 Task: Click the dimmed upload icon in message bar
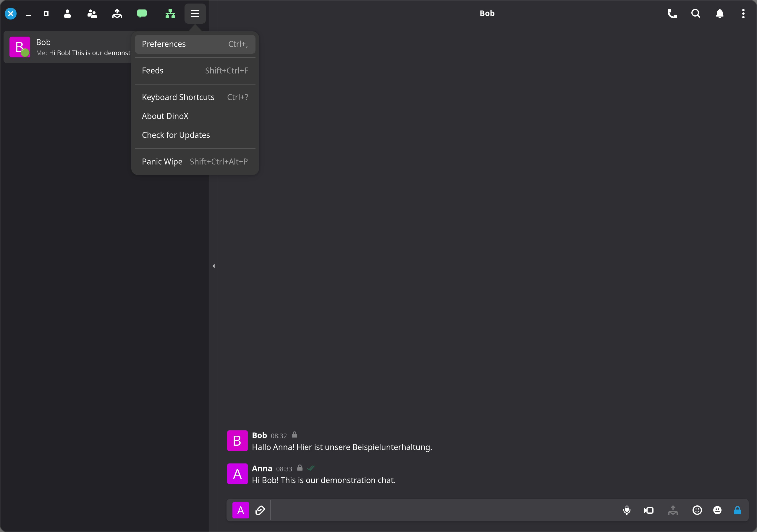point(673,510)
